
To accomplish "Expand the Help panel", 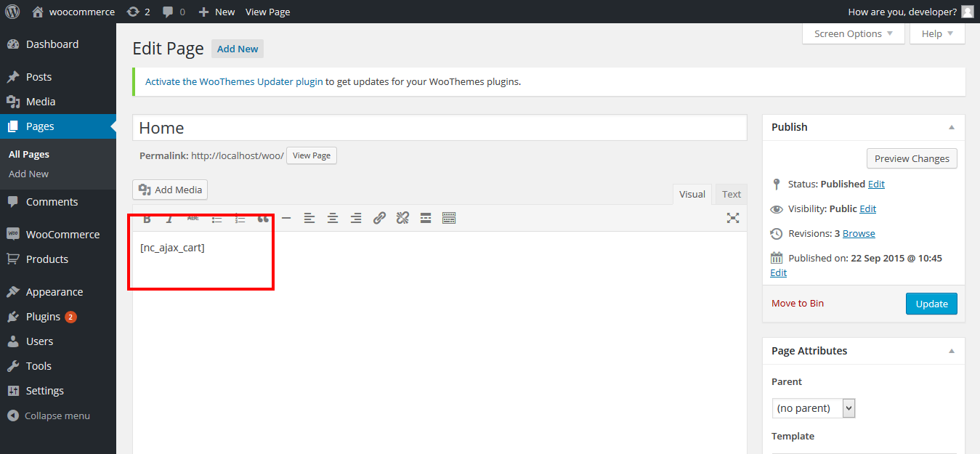I will pyautogui.click(x=937, y=33).
